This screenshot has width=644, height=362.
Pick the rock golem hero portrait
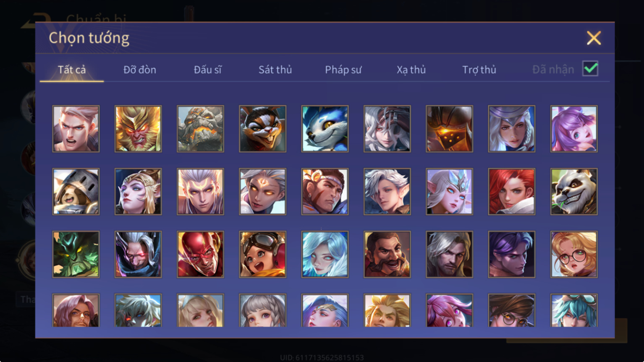[x=200, y=129]
